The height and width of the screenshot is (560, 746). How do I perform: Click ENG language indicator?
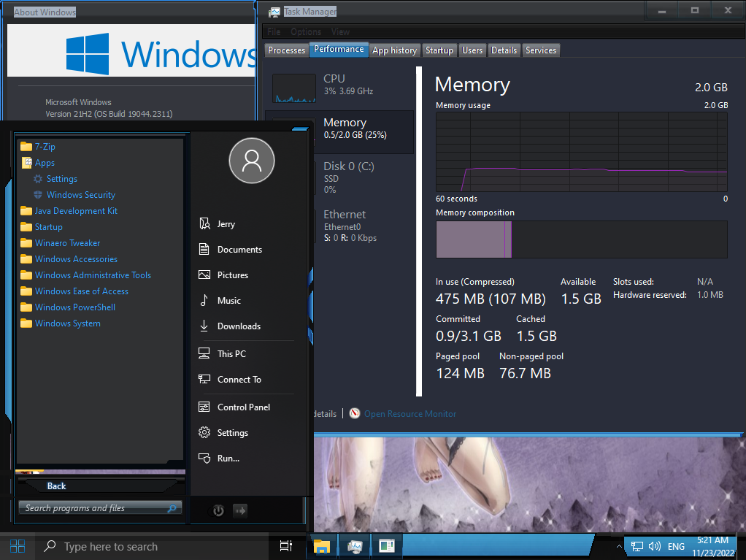tap(676, 547)
